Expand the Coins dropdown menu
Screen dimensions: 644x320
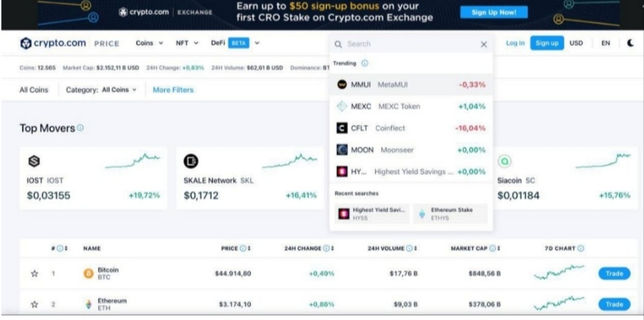coord(150,43)
